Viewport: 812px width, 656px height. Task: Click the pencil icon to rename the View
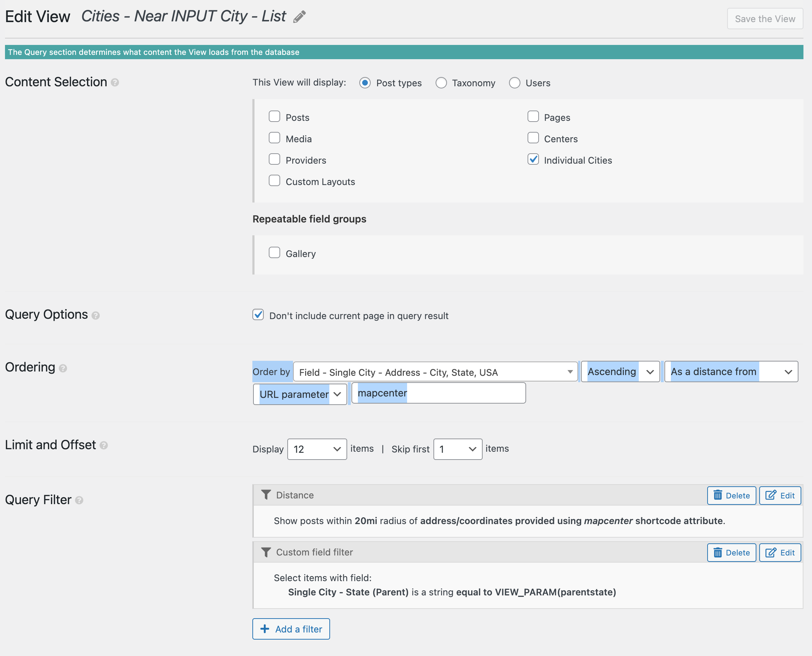pos(299,17)
